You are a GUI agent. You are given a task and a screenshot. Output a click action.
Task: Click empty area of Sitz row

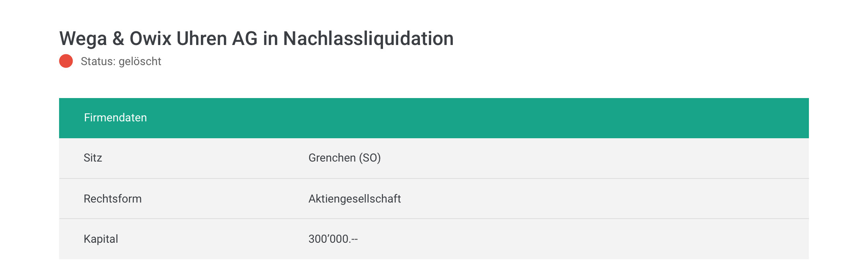(x=595, y=158)
